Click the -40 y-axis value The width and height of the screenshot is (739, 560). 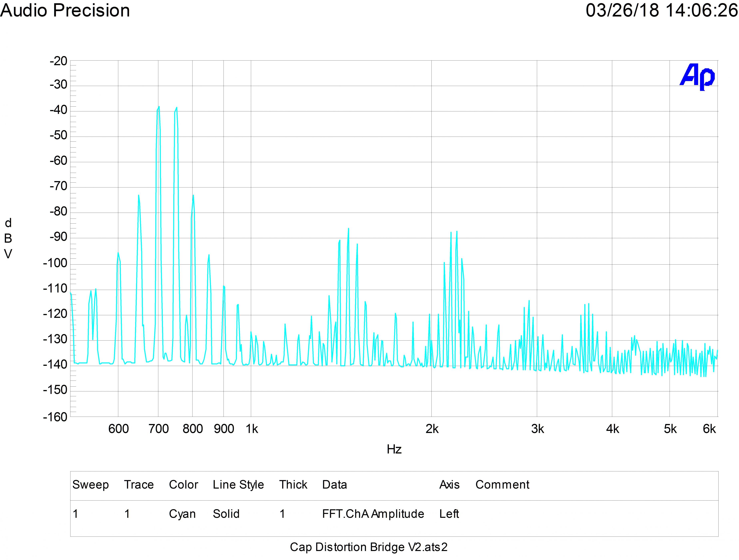click(58, 110)
